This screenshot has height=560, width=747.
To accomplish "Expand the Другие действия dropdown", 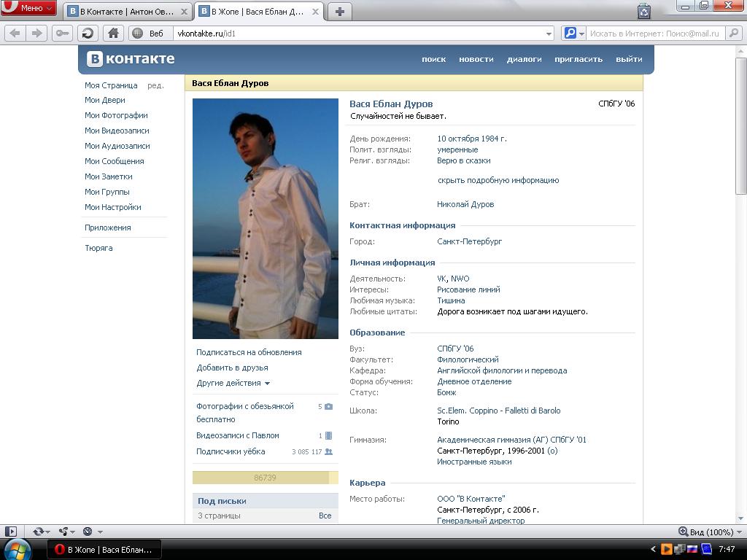I will 233,383.
